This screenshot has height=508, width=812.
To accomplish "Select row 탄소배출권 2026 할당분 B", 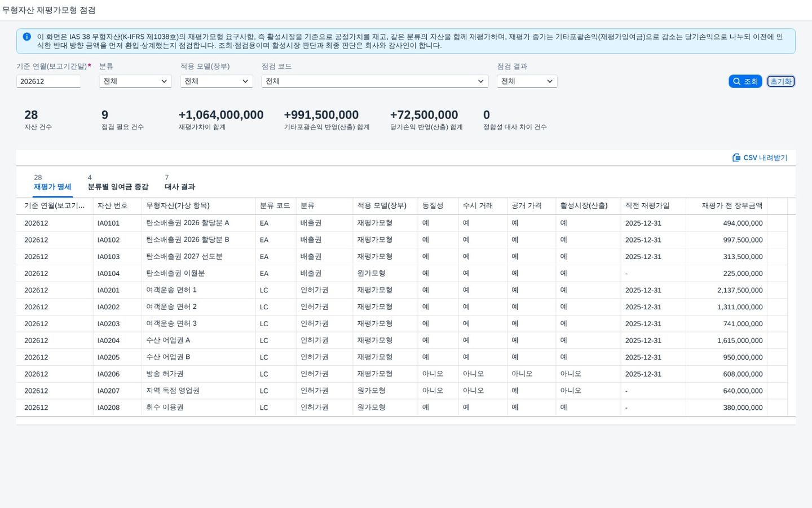I will [401, 240].
